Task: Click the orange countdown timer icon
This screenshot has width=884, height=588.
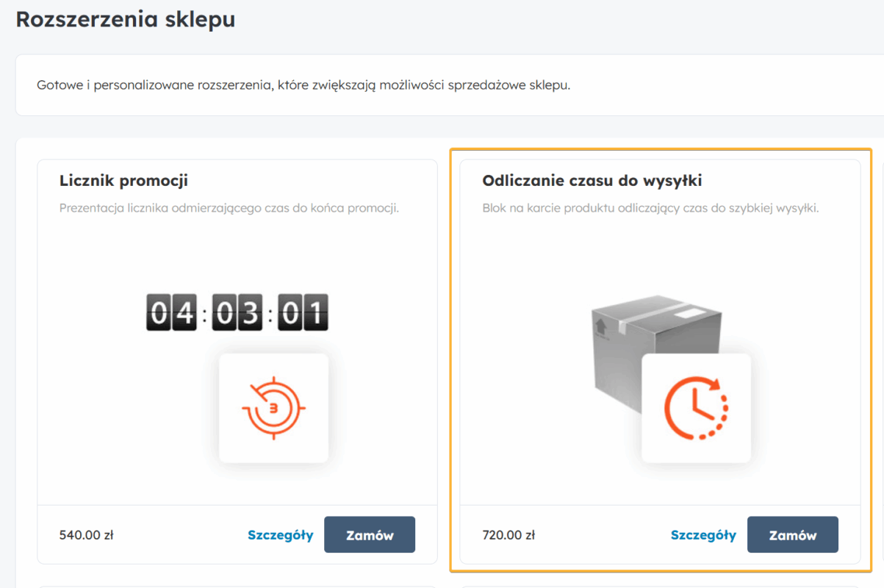Action: [x=273, y=407]
